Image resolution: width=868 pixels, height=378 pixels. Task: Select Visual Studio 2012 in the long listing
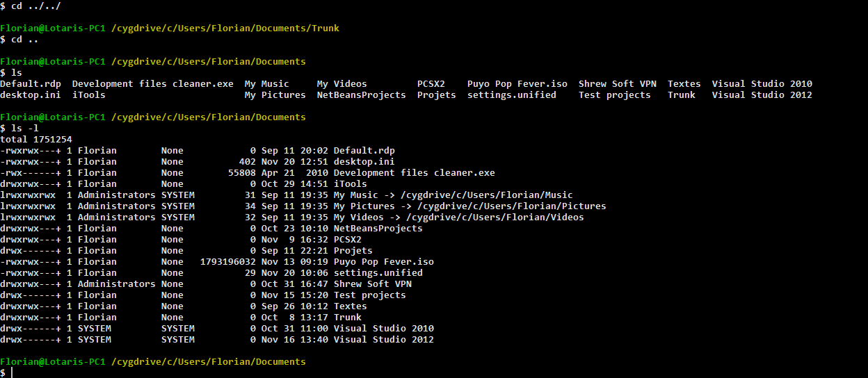(x=383, y=340)
